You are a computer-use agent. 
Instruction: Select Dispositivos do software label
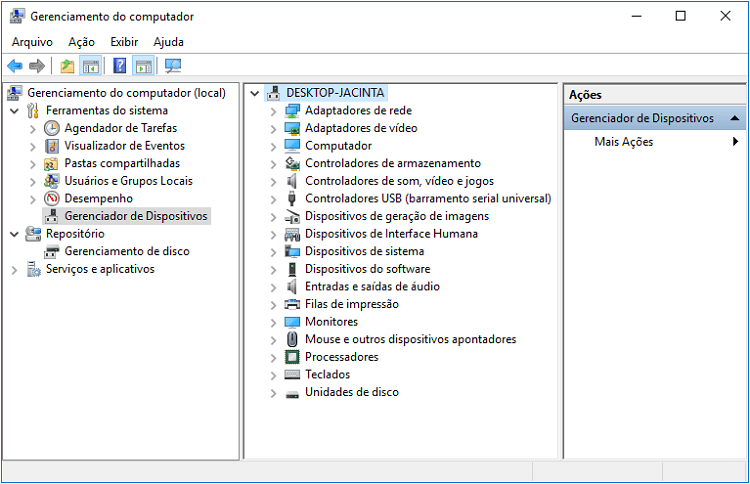pyautogui.click(x=367, y=269)
